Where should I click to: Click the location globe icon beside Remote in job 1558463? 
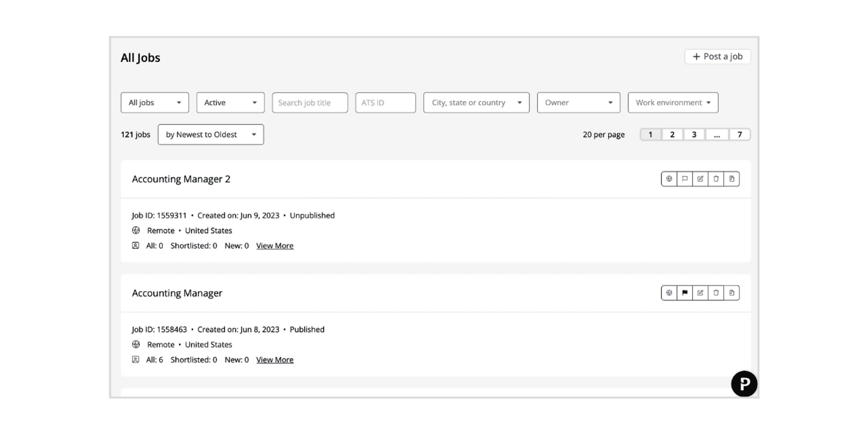(136, 344)
